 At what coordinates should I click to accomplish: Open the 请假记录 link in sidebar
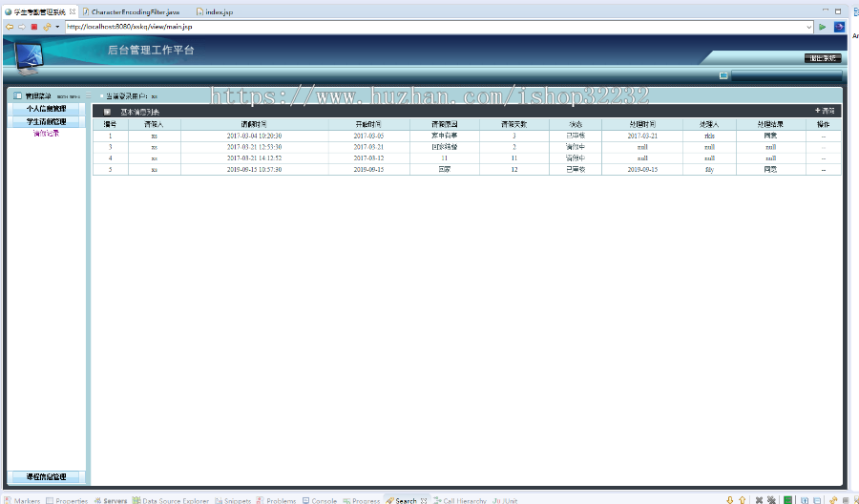pos(46,133)
